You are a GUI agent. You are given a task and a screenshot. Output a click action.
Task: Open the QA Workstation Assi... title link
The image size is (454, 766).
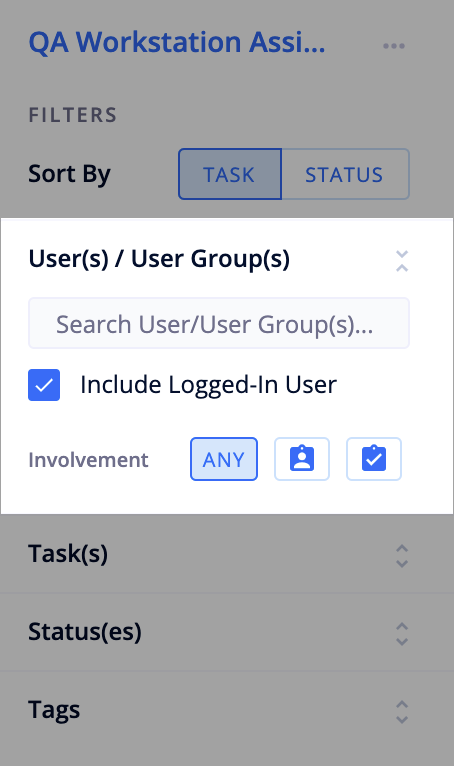pos(177,43)
